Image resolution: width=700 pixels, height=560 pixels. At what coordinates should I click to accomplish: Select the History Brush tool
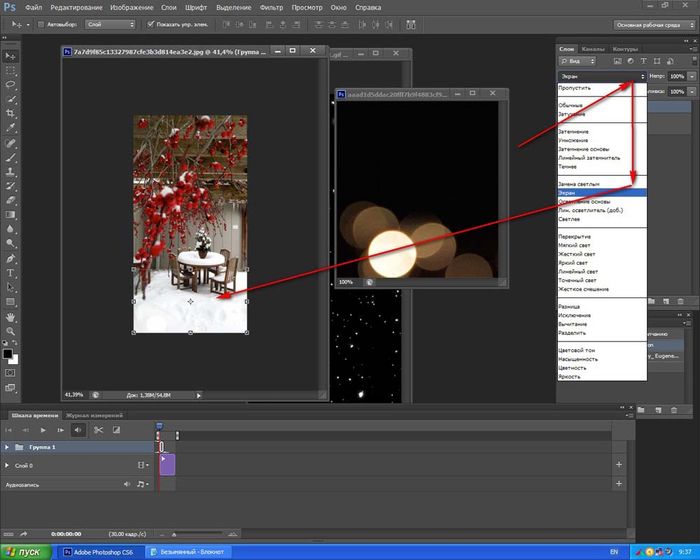click(10, 186)
